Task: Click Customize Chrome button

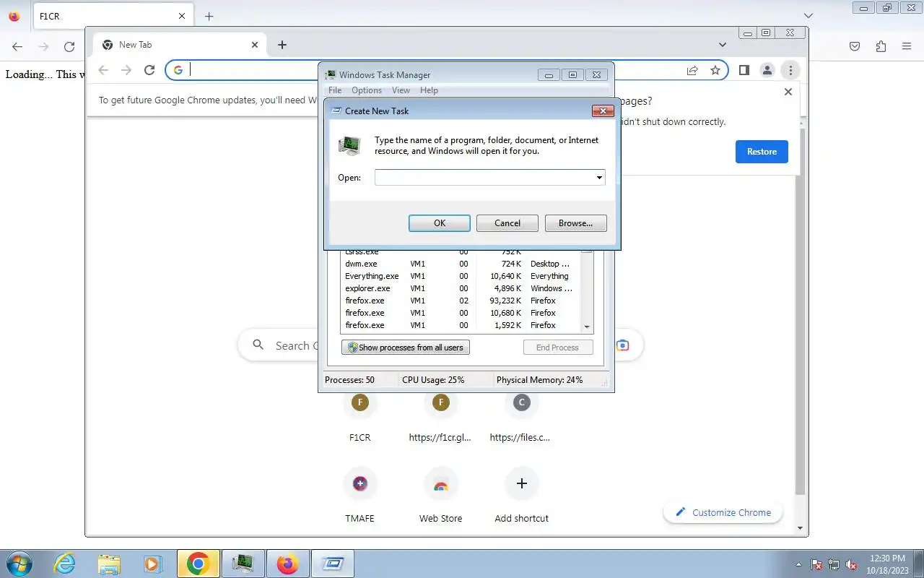Action: 723,512
